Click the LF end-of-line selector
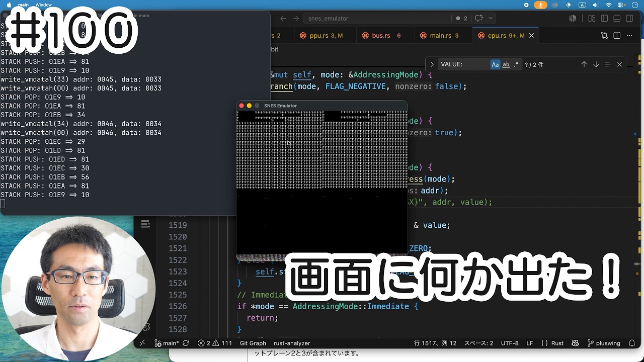The width and height of the screenshot is (644, 362). 530,343
